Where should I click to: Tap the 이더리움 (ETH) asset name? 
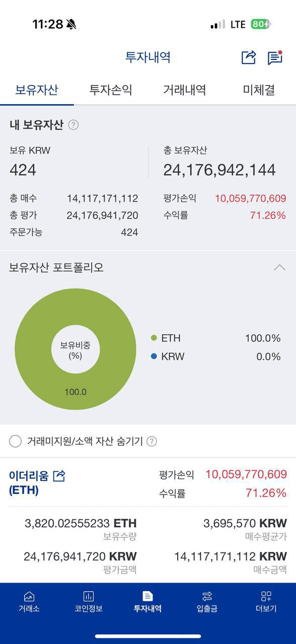point(30,482)
